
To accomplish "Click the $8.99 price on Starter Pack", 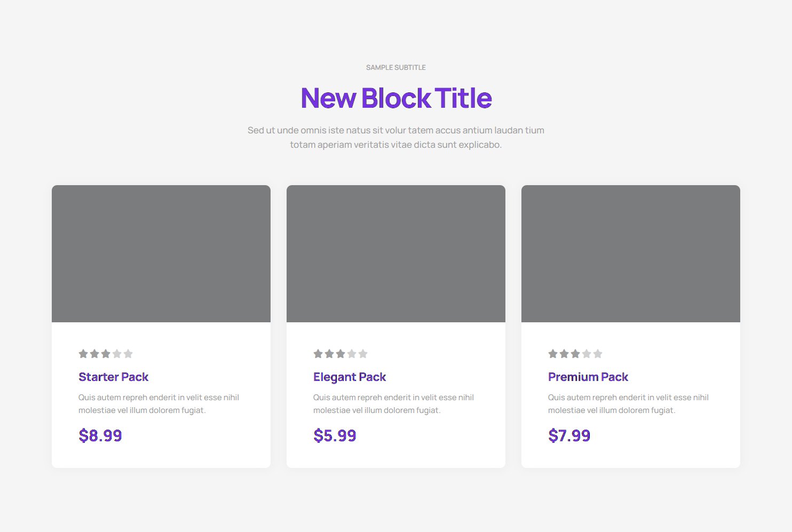I will [x=100, y=435].
